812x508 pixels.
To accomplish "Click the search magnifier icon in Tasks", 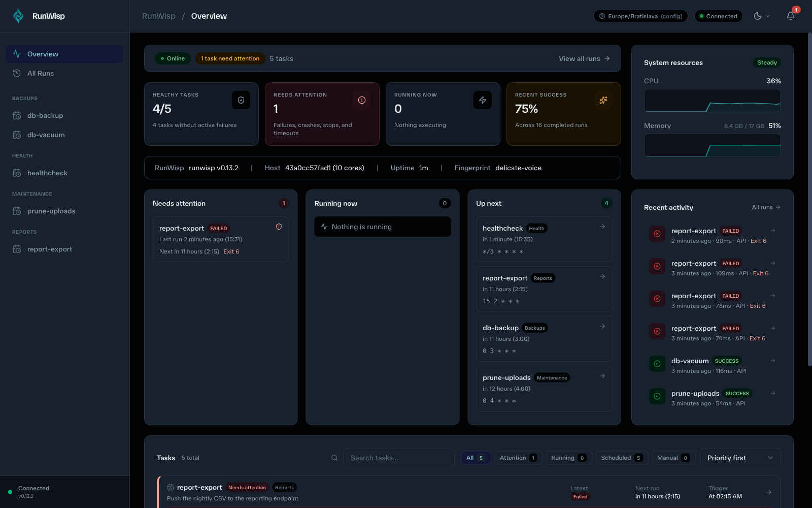I will [334, 458].
